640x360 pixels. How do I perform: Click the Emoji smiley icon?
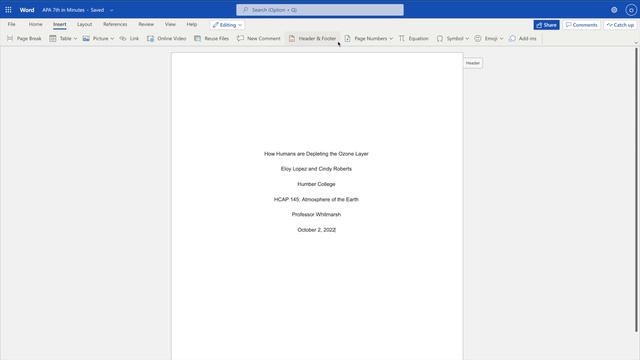(x=478, y=38)
